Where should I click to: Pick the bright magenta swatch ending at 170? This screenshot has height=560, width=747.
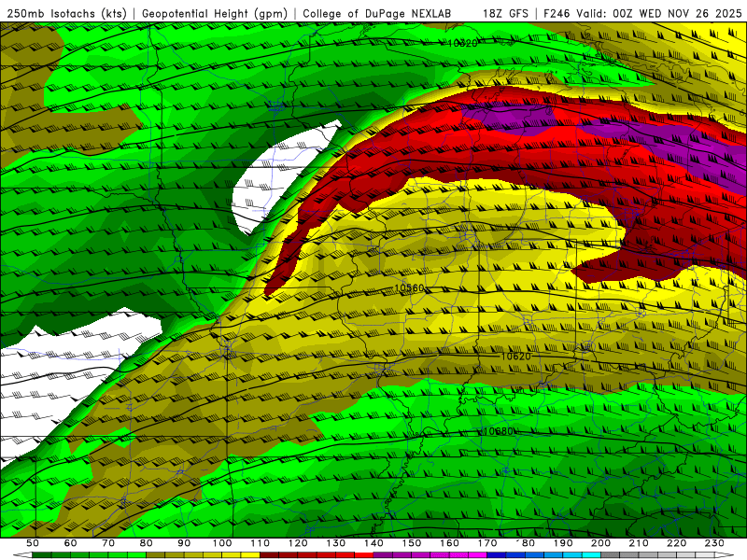click(477, 554)
